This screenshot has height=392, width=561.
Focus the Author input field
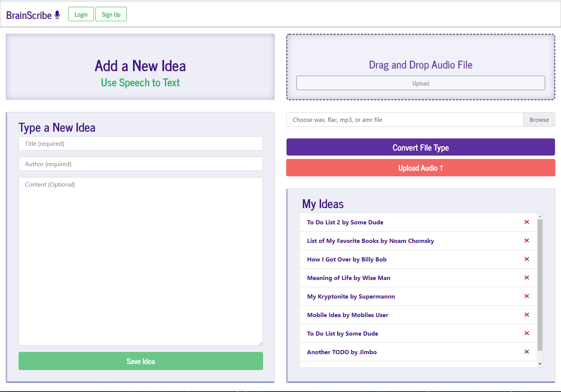(x=141, y=164)
